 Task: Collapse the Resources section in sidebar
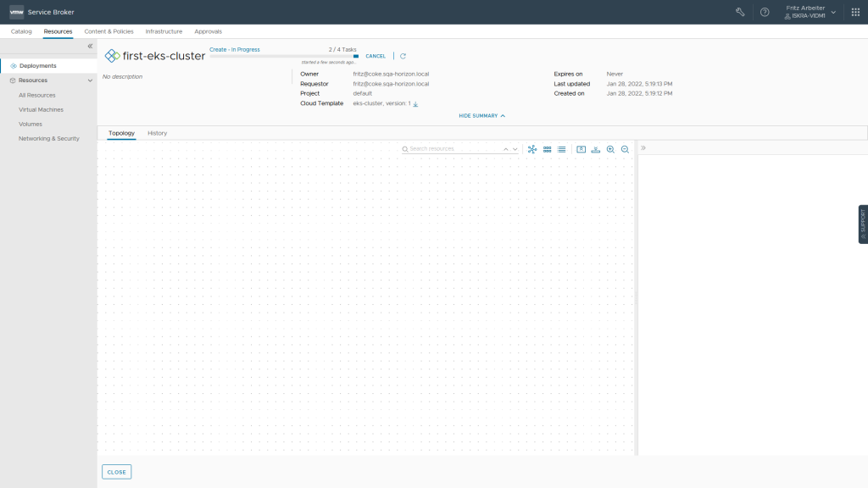click(x=90, y=80)
